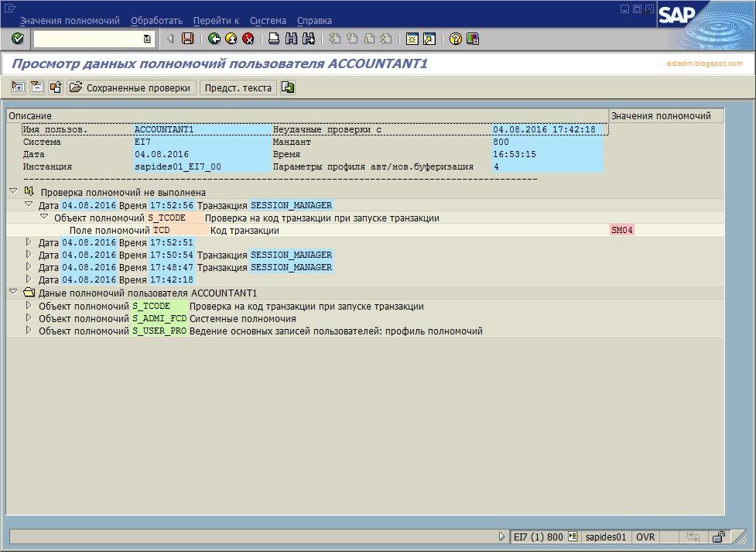
Task: Collapse the 17:52:56 date entry
Action: tap(29, 204)
